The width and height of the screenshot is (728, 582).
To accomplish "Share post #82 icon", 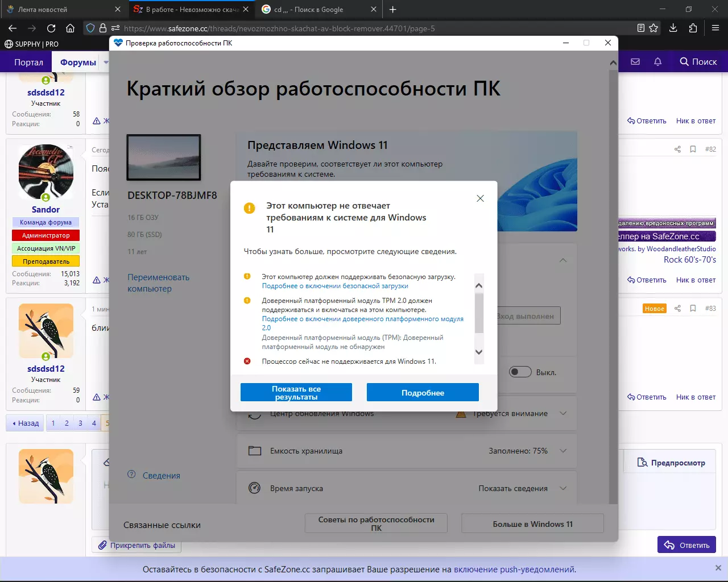I will pos(677,149).
